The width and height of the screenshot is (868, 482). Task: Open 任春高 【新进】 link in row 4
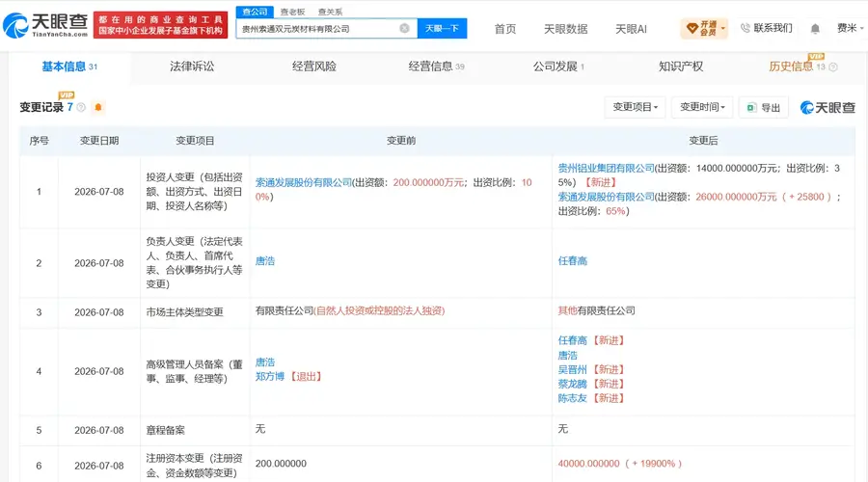click(572, 341)
